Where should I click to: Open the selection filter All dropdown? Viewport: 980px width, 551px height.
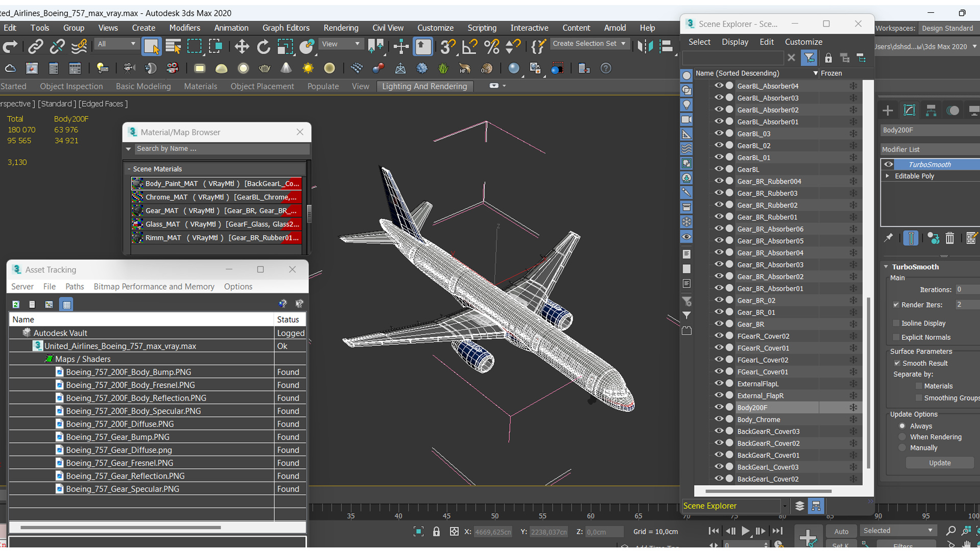pyautogui.click(x=116, y=44)
